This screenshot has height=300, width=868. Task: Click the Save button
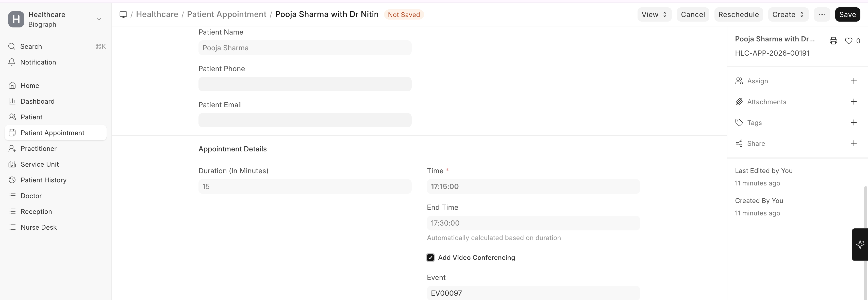[847, 14]
